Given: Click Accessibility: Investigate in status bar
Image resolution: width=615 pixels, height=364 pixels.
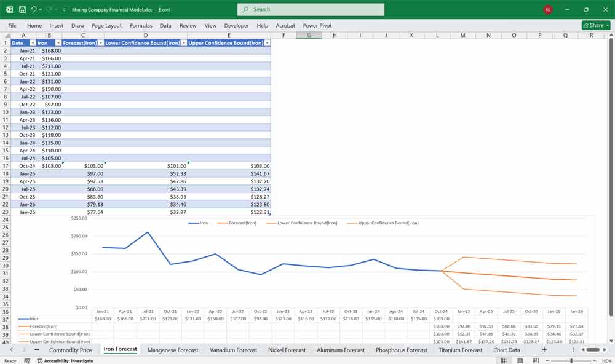Looking at the screenshot, I should [65, 360].
